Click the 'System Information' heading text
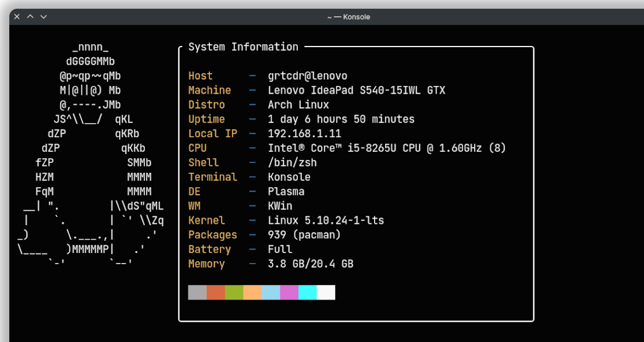644x342 pixels. [x=243, y=47]
